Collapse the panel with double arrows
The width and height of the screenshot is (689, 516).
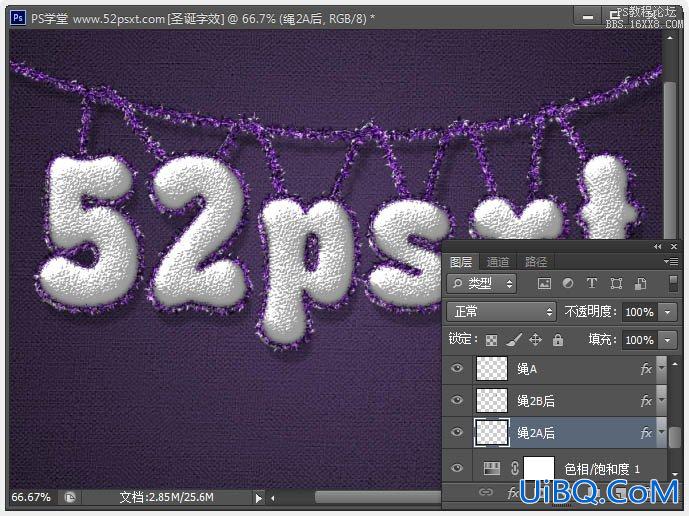coord(657,247)
